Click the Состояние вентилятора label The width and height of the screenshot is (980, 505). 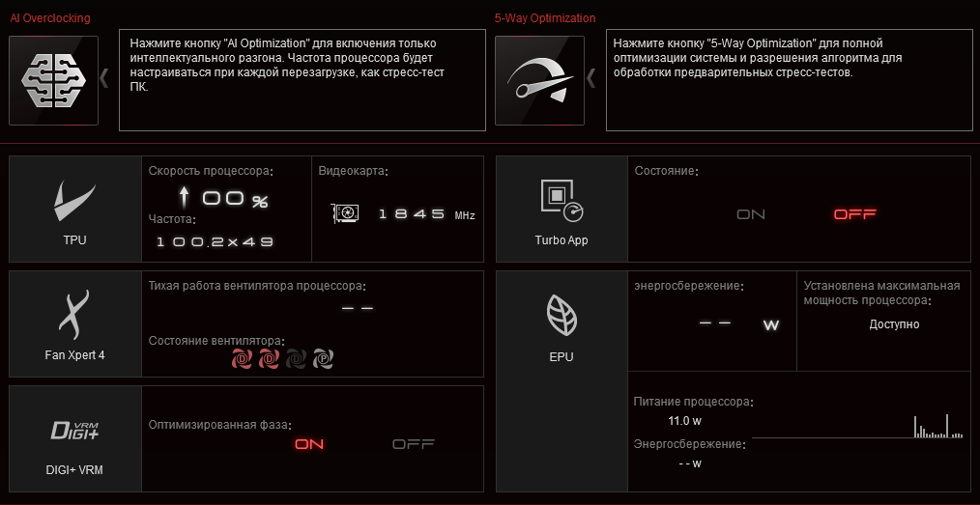pos(216,341)
